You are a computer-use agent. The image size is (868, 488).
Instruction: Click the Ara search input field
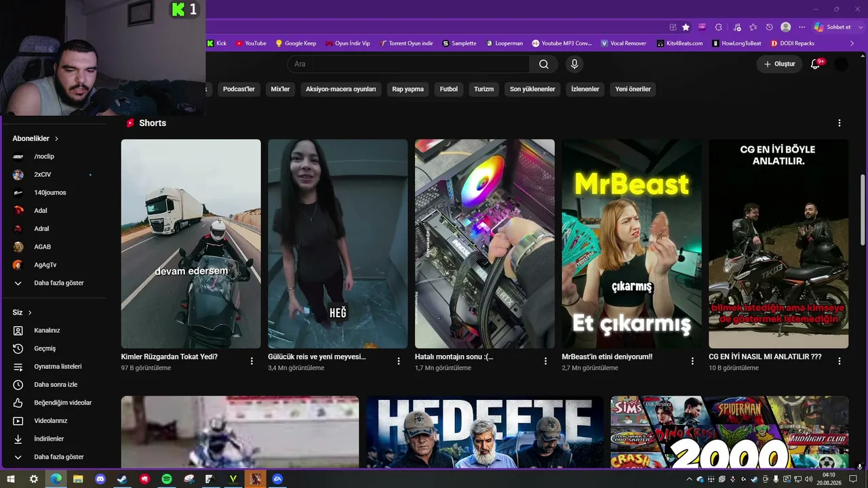click(408, 64)
